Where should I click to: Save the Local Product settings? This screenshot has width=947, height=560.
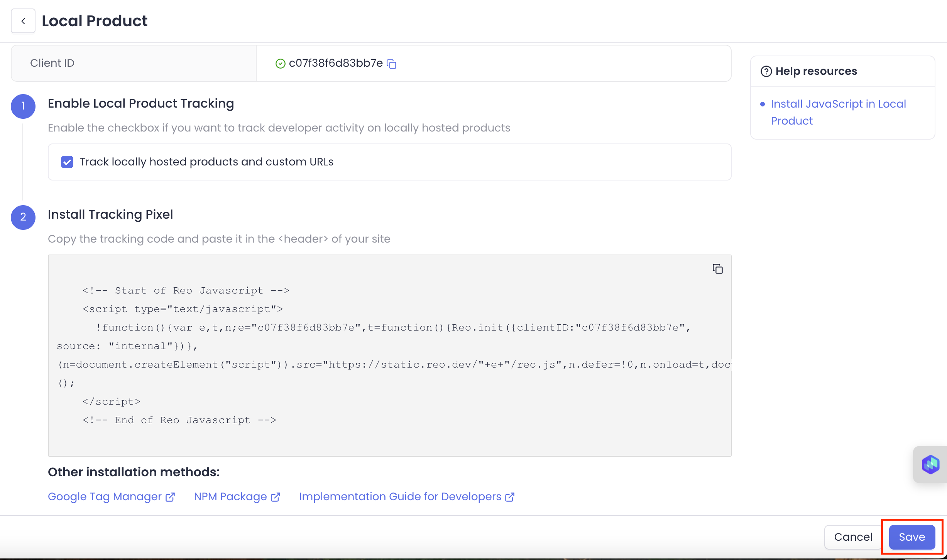(911, 537)
